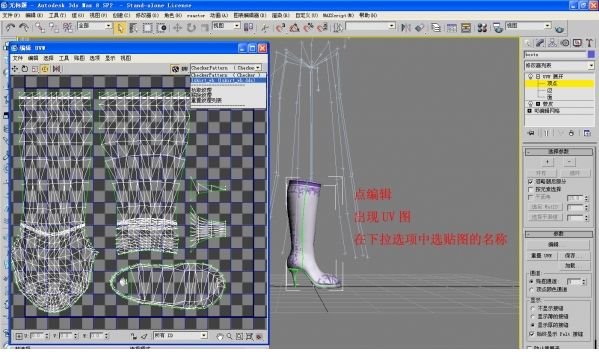The height and width of the screenshot is (362, 599).
Task: Switch to the Hierarchy command panel tab
Action: (552, 43)
